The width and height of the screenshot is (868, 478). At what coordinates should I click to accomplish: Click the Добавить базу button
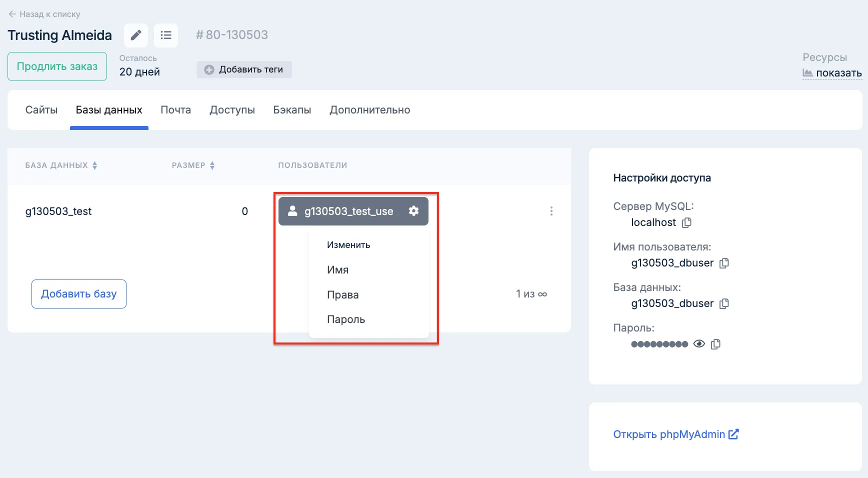tap(79, 294)
